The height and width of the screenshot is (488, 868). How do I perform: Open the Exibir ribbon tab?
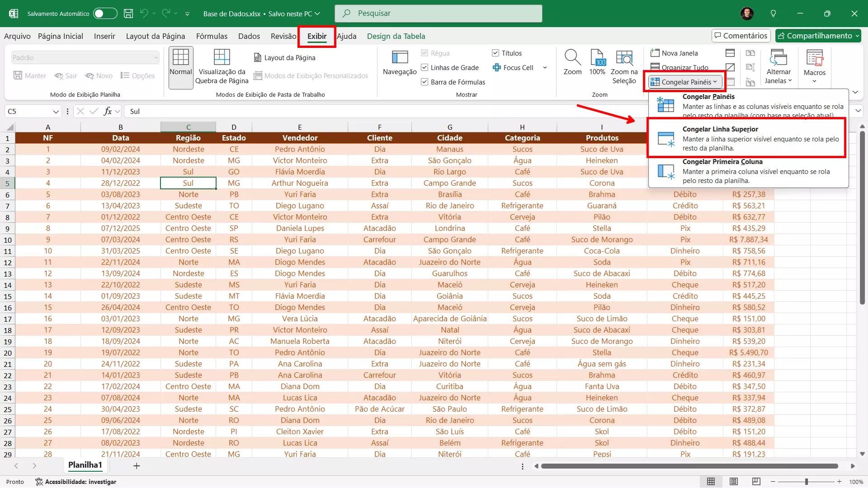316,36
